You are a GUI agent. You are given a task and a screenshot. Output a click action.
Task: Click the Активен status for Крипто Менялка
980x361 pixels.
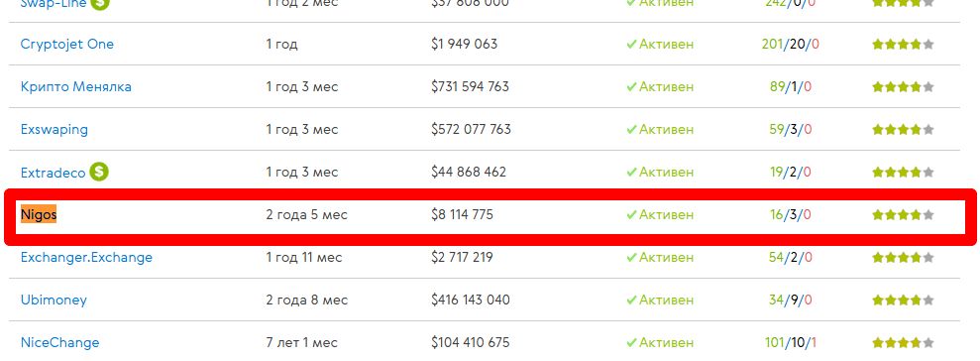pyautogui.click(x=660, y=87)
